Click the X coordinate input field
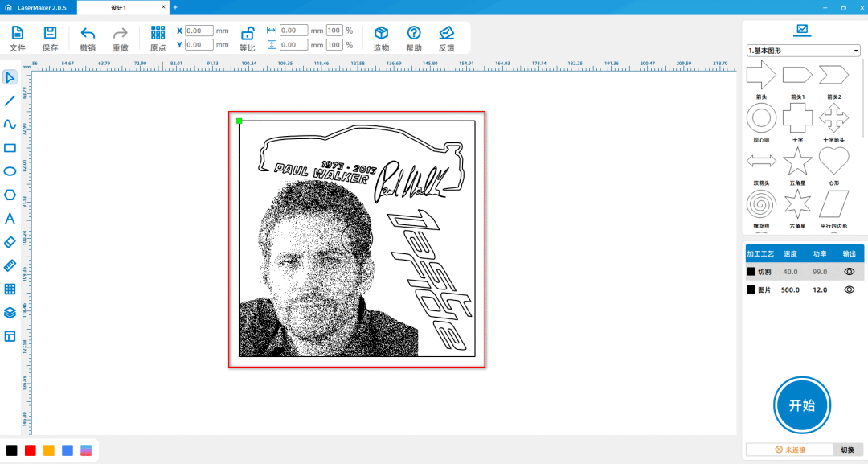Image resolution: width=868 pixels, height=464 pixels. tap(199, 31)
